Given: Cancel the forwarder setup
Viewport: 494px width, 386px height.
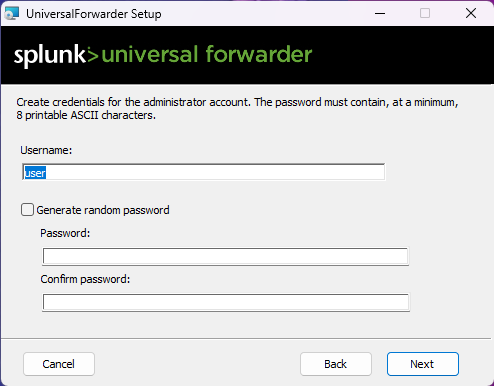Looking at the screenshot, I should (59, 364).
